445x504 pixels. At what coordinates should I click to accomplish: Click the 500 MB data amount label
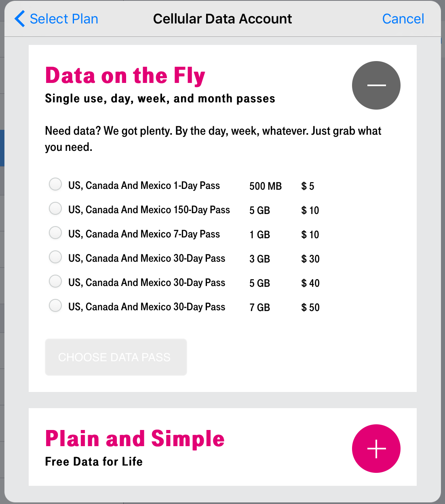point(265,186)
